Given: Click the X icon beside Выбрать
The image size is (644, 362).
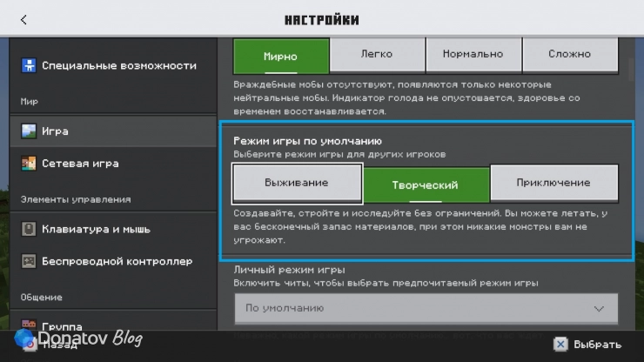Looking at the screenshot, I should (x=560, y=345).
